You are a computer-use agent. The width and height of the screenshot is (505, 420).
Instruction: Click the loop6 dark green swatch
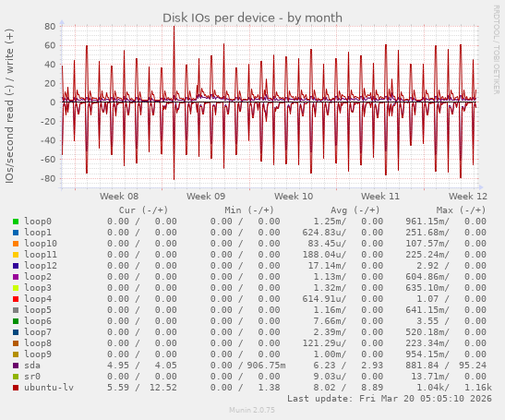[16, 321]
